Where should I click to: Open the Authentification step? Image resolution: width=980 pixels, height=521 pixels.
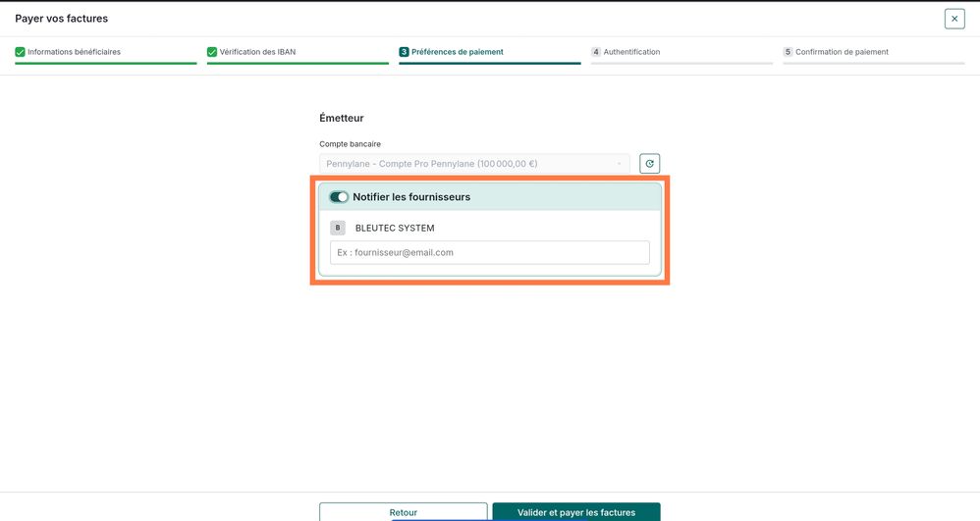[631, 52]
